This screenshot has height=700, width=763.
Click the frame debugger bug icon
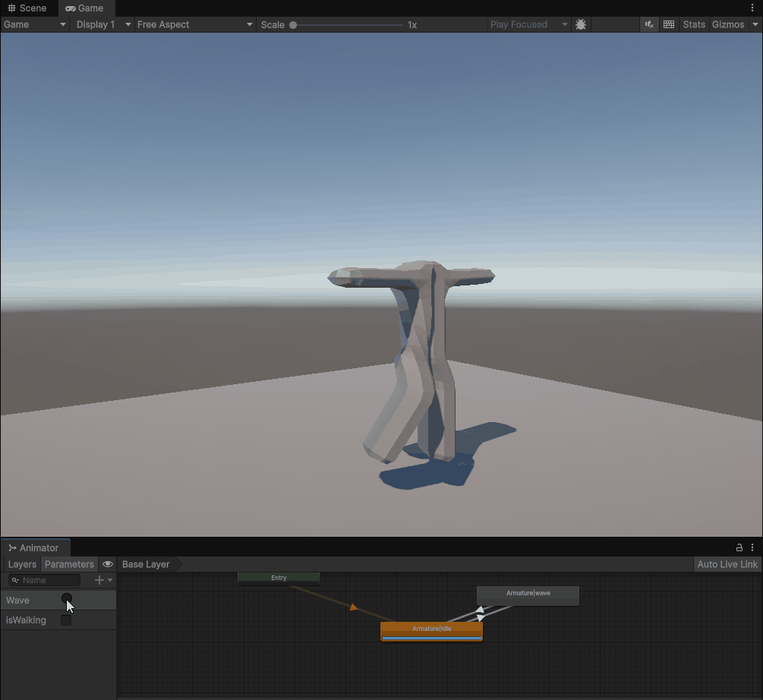coord(581,24)
